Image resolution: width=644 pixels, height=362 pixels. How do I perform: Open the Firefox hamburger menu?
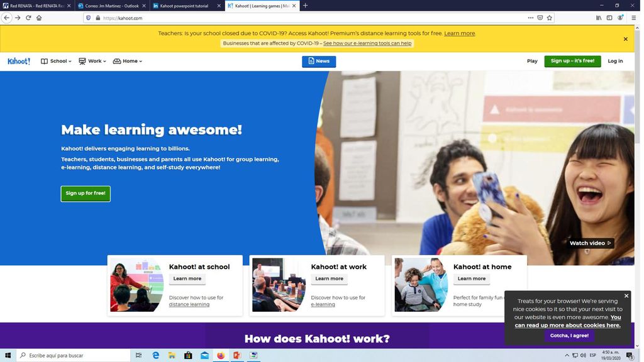coord(634,18)
